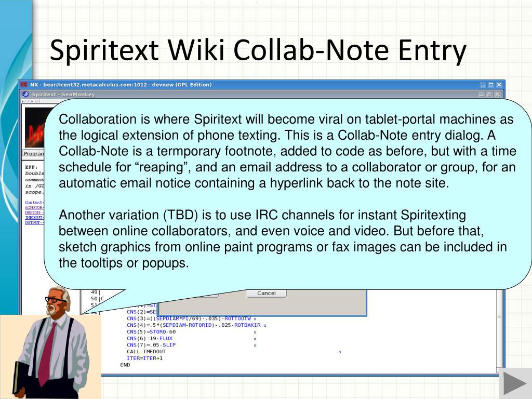The height and width of the screenshot is (399, 532).
Task: Close the Spiritext SeaMonkey window
Action: coord(497,95)
